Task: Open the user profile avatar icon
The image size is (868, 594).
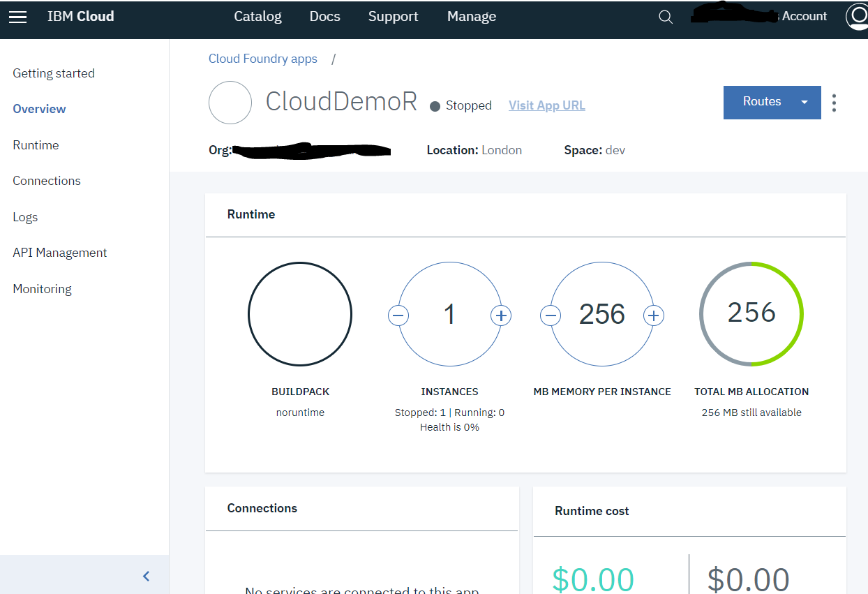Action: coord(858,16)
